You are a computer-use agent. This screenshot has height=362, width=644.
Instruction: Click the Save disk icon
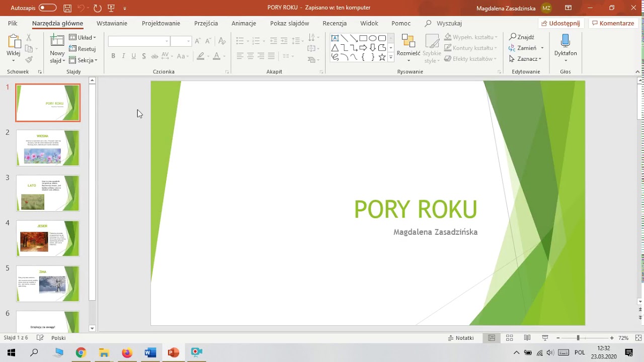point(67,8)
